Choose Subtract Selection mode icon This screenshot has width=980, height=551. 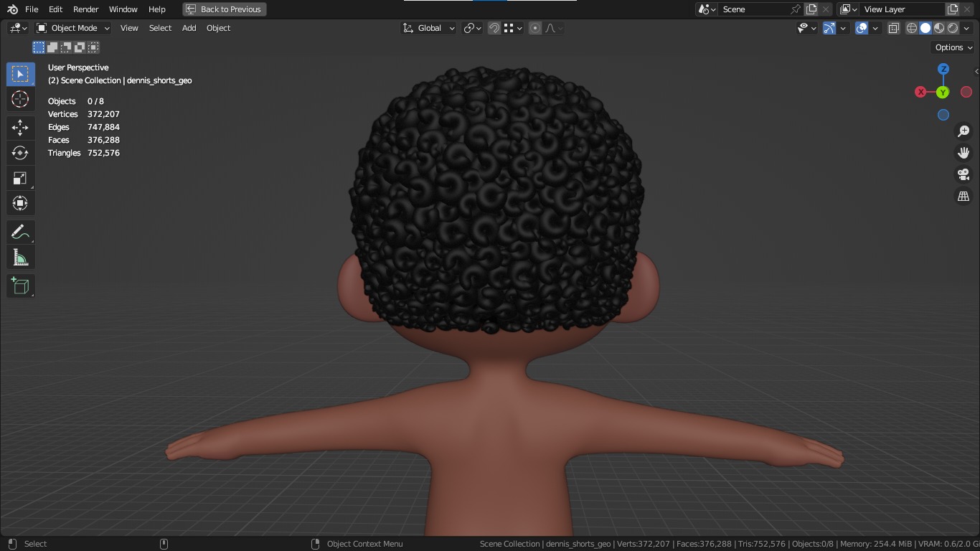[66, 47]
